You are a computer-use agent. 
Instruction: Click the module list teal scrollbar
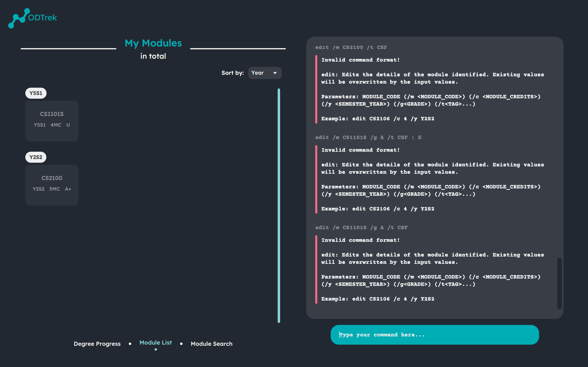pos(279,205)
